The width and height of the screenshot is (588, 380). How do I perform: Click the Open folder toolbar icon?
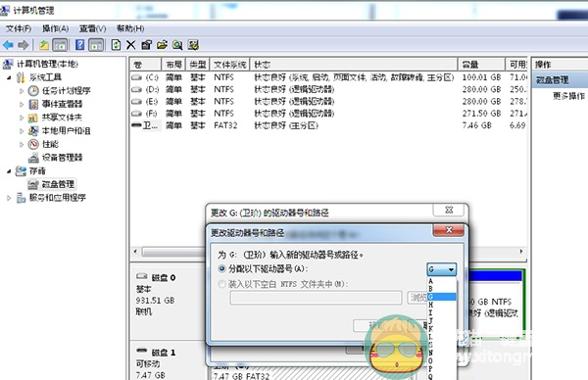point(162,45)
